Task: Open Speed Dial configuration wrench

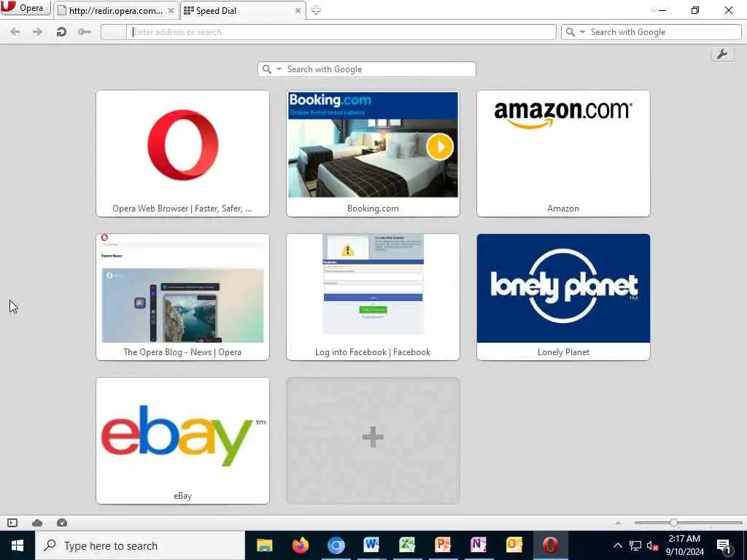Action: [x=722, y=54]
